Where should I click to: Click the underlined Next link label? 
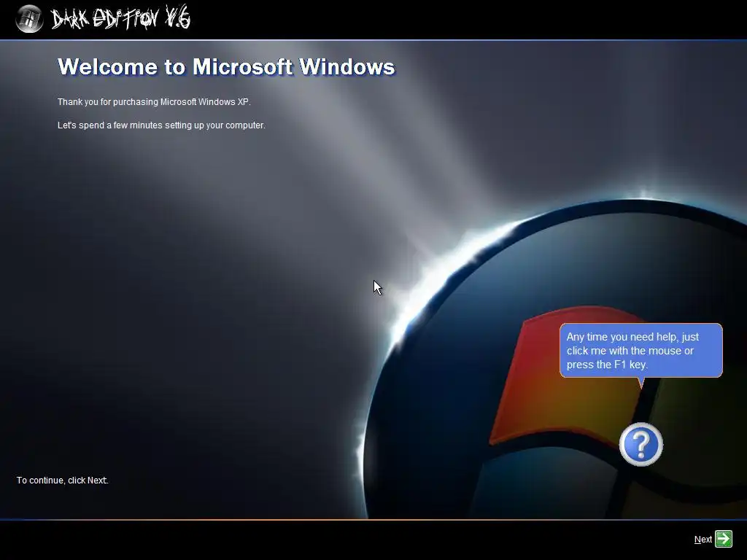[x=703, y=540]
